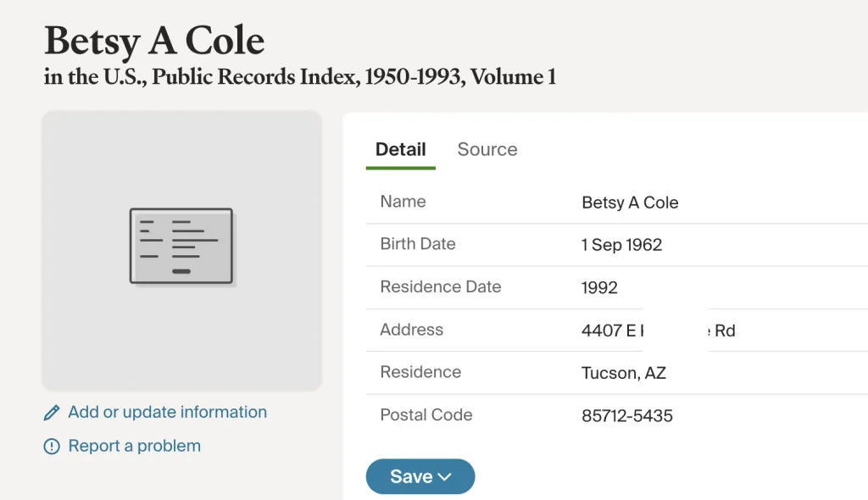Click the Name value Betsy A Cole
The height and width of the screenshot is (500, 868).
[x=630, y=203]
